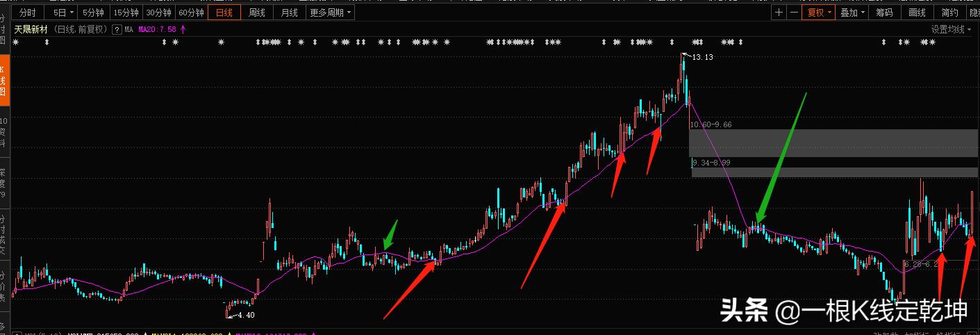
Task: Switch to the 周线 weekly tab
Action: tap(257, 13)
